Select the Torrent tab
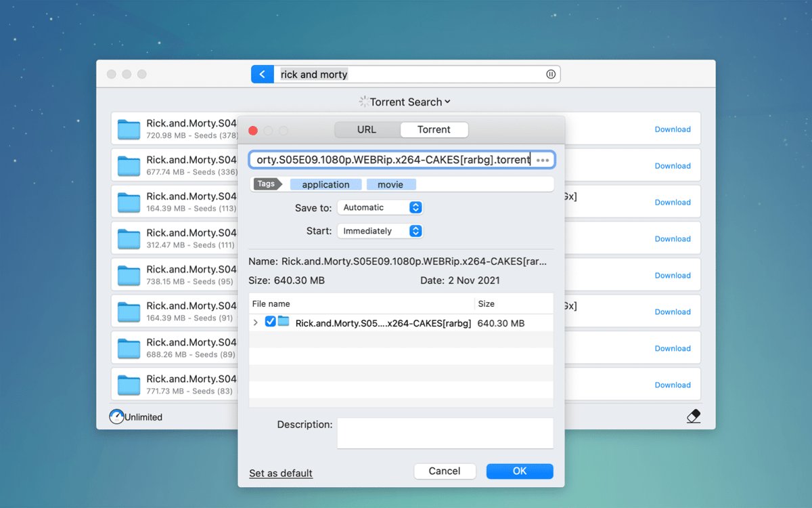Viewport: 812px width, 508px height. pos(434,129)
